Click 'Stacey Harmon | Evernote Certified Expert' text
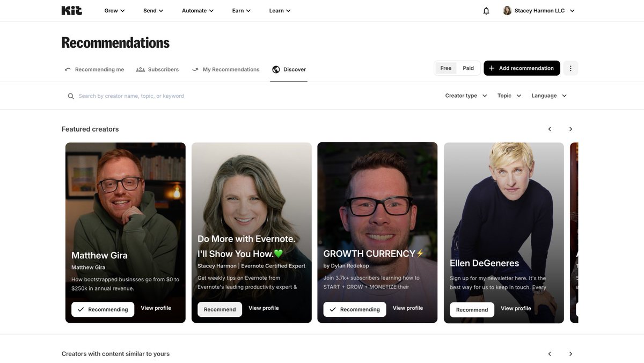This screenshot has height=363, width=644. 251,266
